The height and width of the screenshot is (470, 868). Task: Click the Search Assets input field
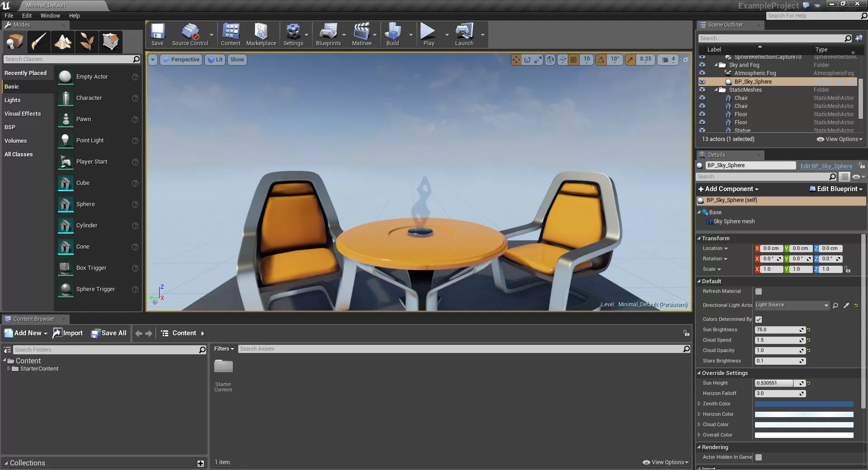pos(460,349)
